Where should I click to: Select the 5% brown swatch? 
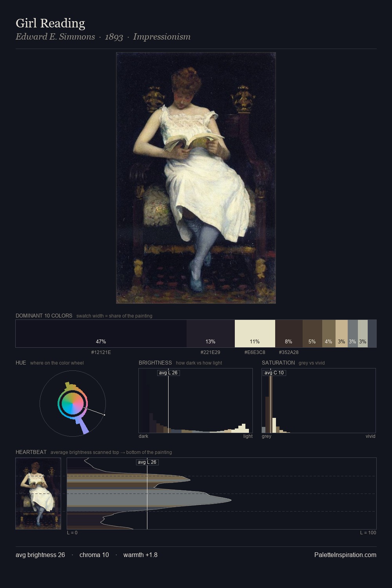(312, 334)
